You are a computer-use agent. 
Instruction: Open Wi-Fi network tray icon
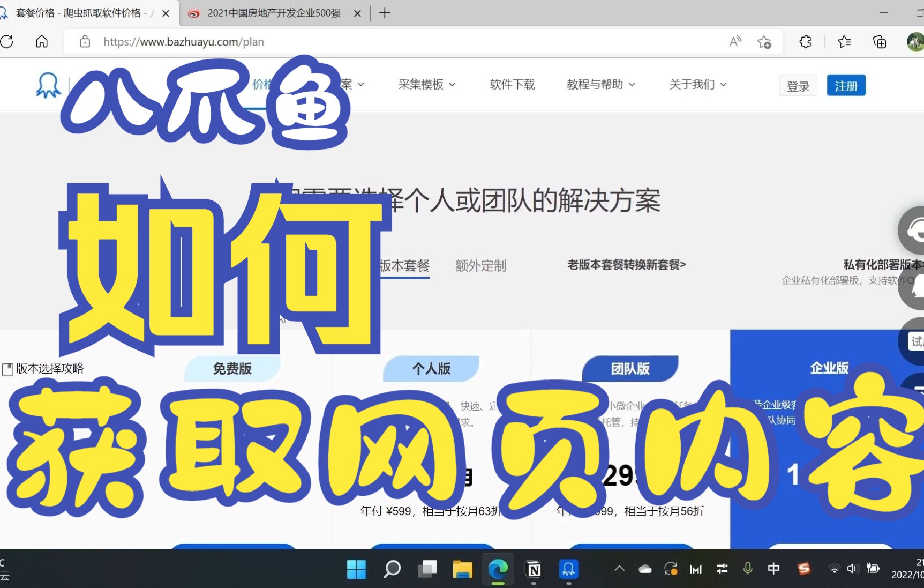[x=834, y=569]
